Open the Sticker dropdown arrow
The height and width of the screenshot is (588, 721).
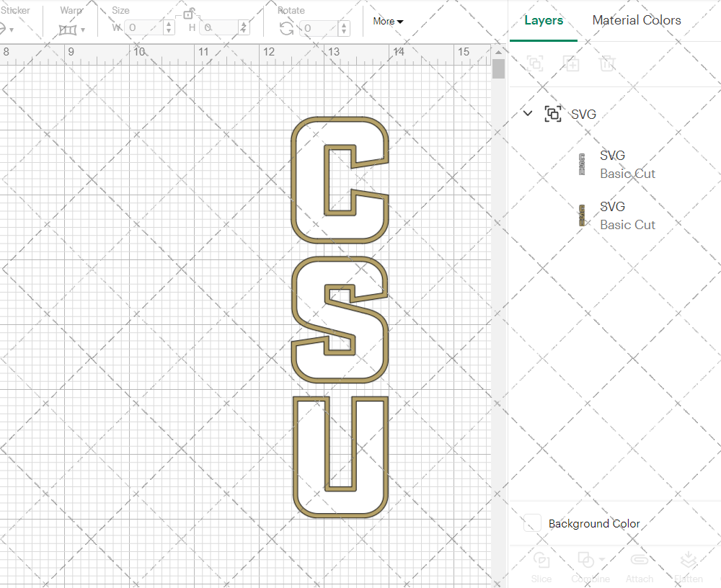coord(12,30)
